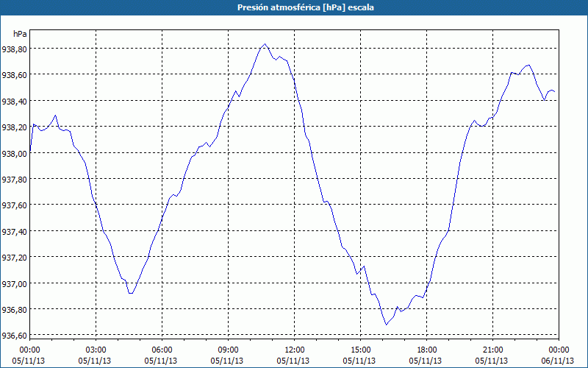Click the 938,60 y-axis label
Viewport: 588px width, 368px height.
[x=14, y=75]
